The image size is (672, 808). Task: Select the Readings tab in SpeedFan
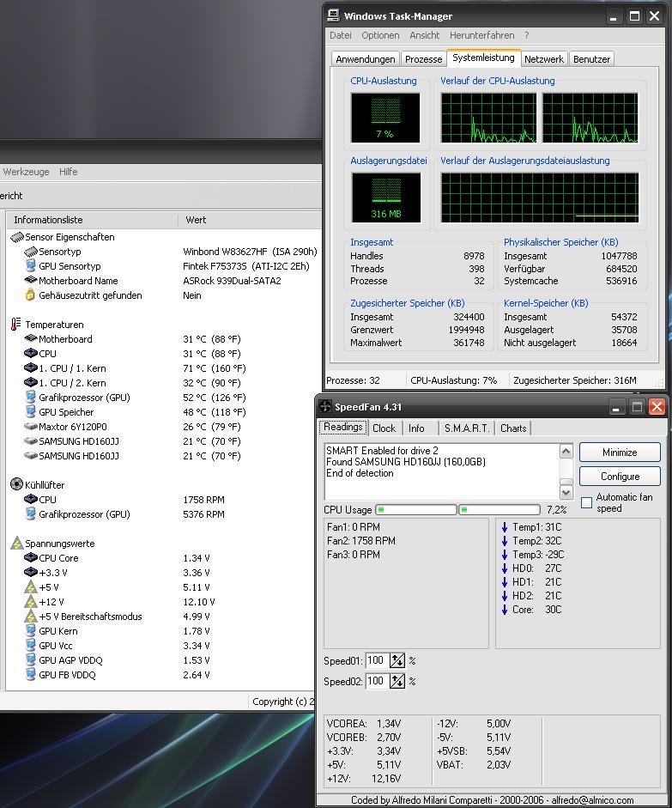[343, 427]
